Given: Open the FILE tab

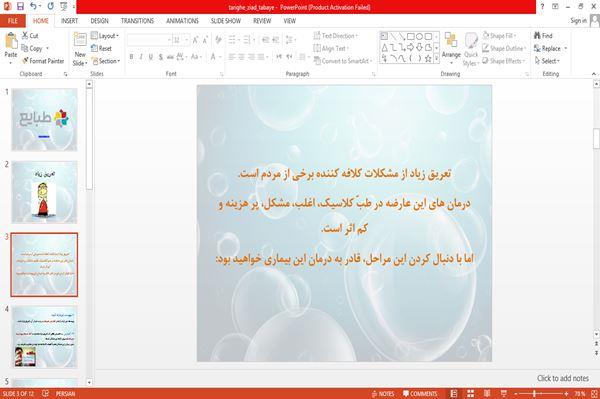Looking at the screenshot, I should tap(13, 21).
